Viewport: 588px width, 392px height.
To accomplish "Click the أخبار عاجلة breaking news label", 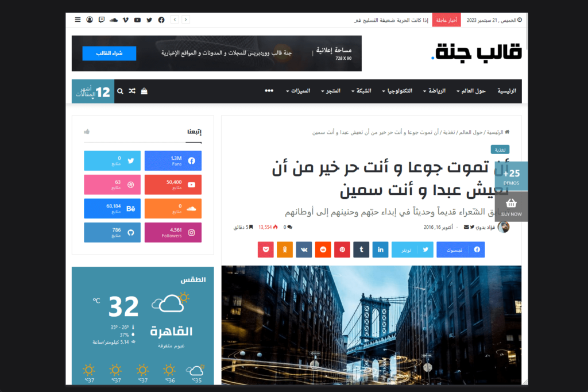I will (446, 20).
